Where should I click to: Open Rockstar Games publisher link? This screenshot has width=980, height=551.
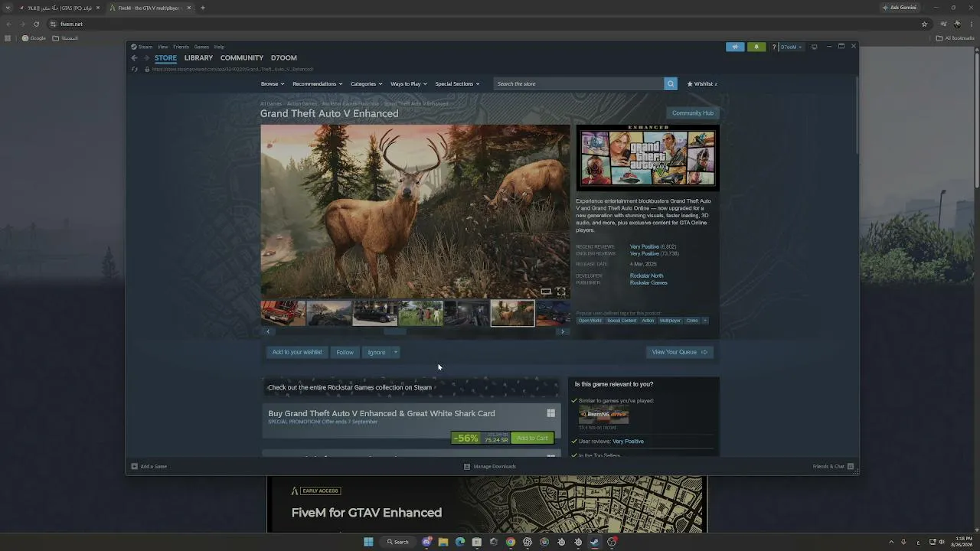pyautogui.click(x=648, y=282)
